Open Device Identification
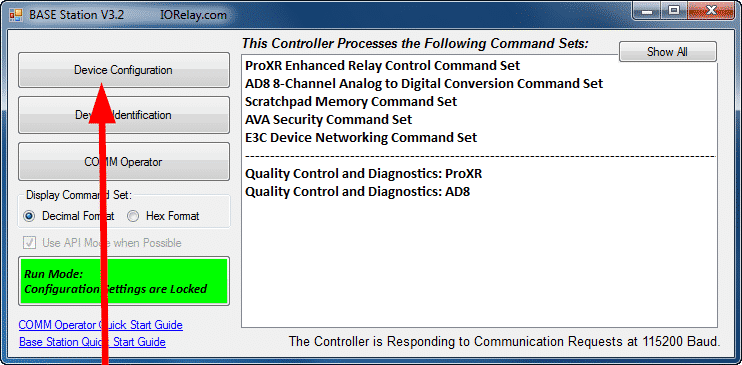The width and height of the screenshot is (742, 365). 124,115
